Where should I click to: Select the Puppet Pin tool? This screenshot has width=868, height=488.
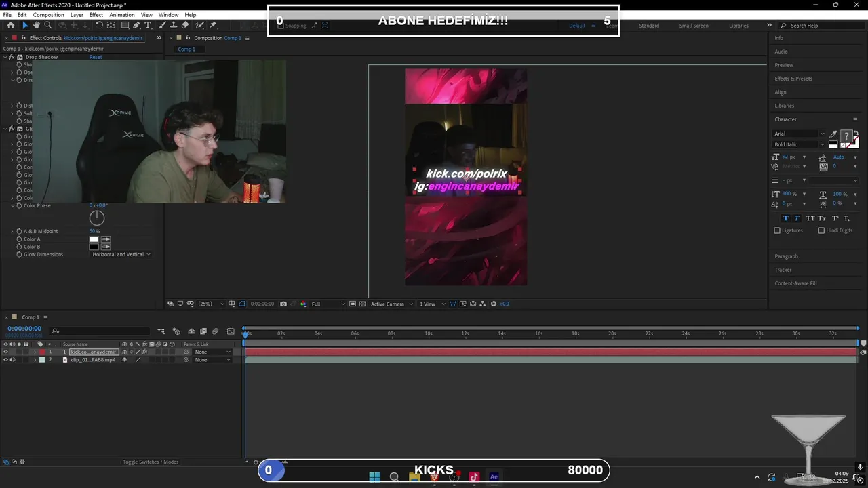[213, 25]
